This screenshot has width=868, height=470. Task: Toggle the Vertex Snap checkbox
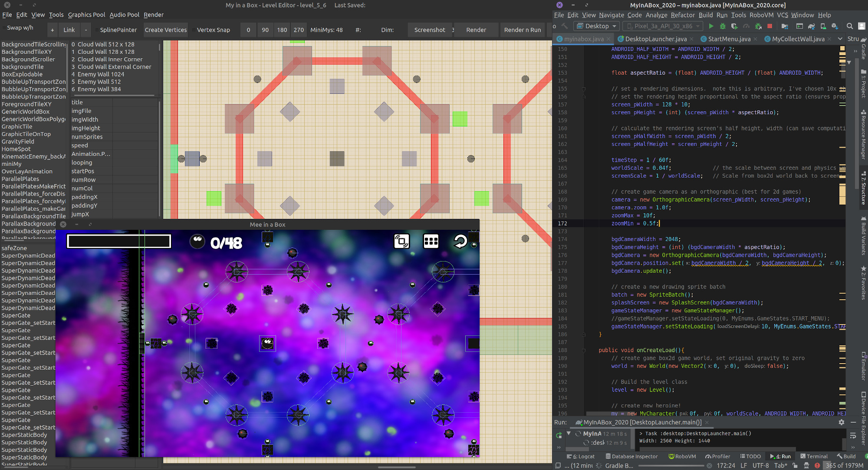[194, 30]
